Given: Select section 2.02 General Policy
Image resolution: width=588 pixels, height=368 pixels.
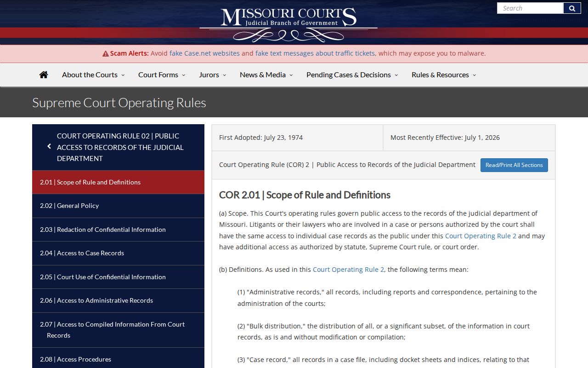Looking at the screenshot, I should (118, 206).
